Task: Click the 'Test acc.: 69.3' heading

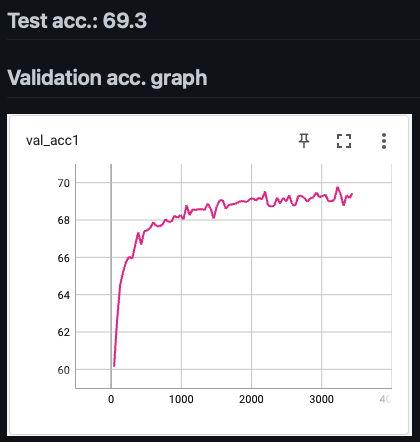Action: [77, 21]
